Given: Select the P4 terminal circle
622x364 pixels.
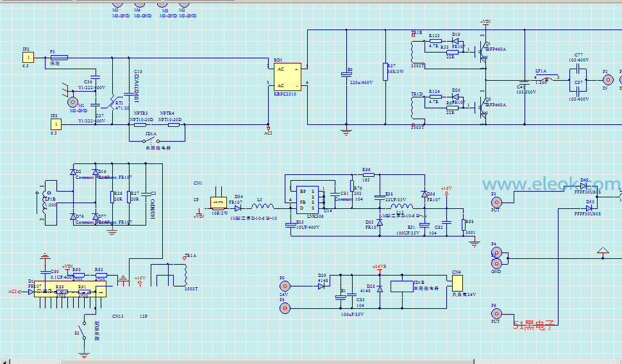Looking at the screenshot, I should point(496,252).
